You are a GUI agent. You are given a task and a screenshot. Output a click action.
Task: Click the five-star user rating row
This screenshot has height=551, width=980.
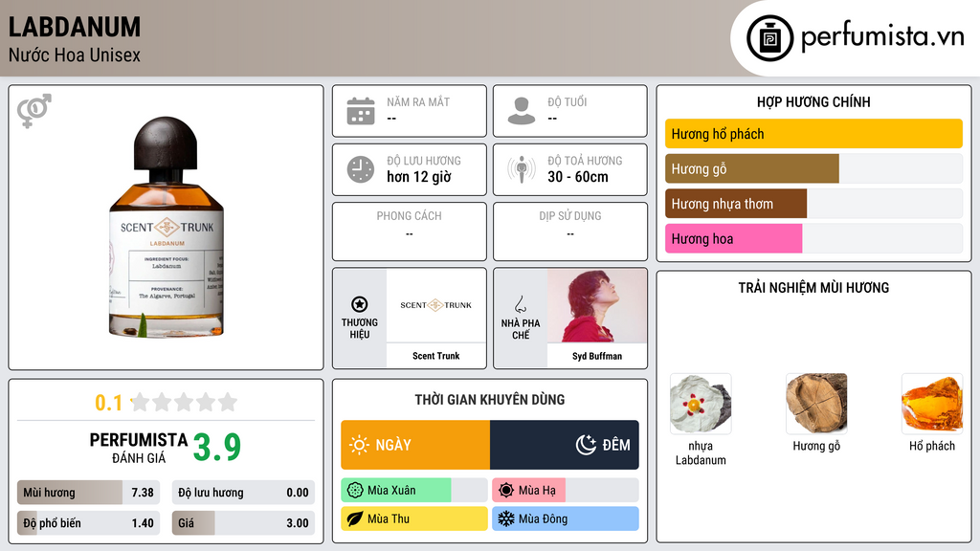tap(184, 402)
